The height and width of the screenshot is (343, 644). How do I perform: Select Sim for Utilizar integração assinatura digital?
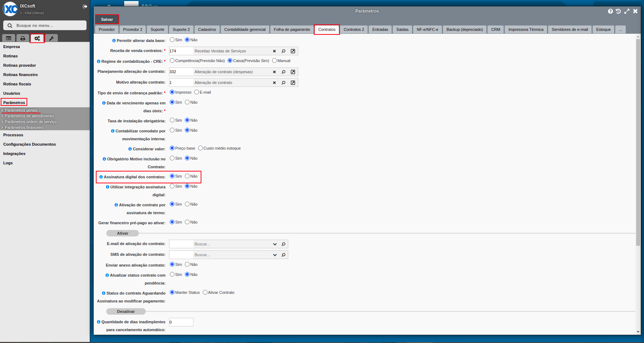tap(172, 186)
